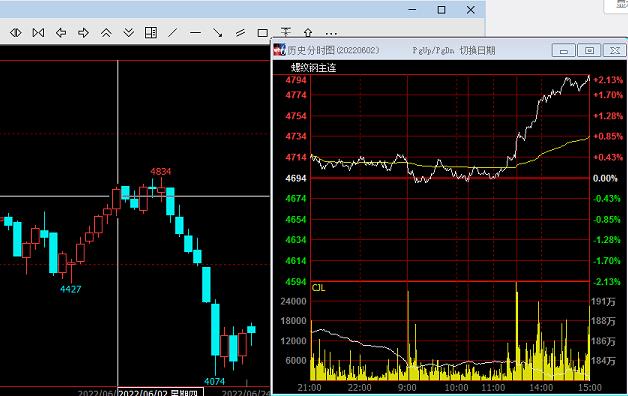
Task: Click the CJL volume indicator label
Action: click(318, 287)
